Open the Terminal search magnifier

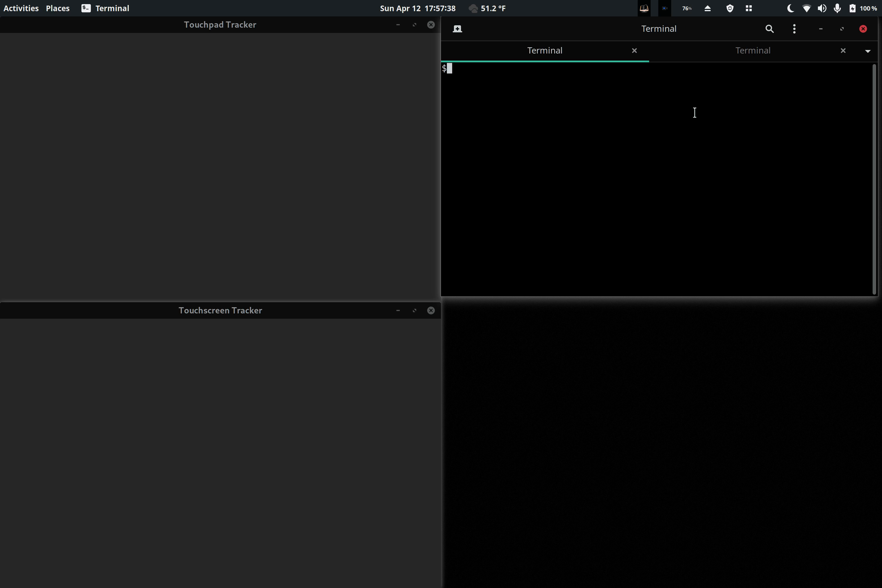click(x=769, y=29)
